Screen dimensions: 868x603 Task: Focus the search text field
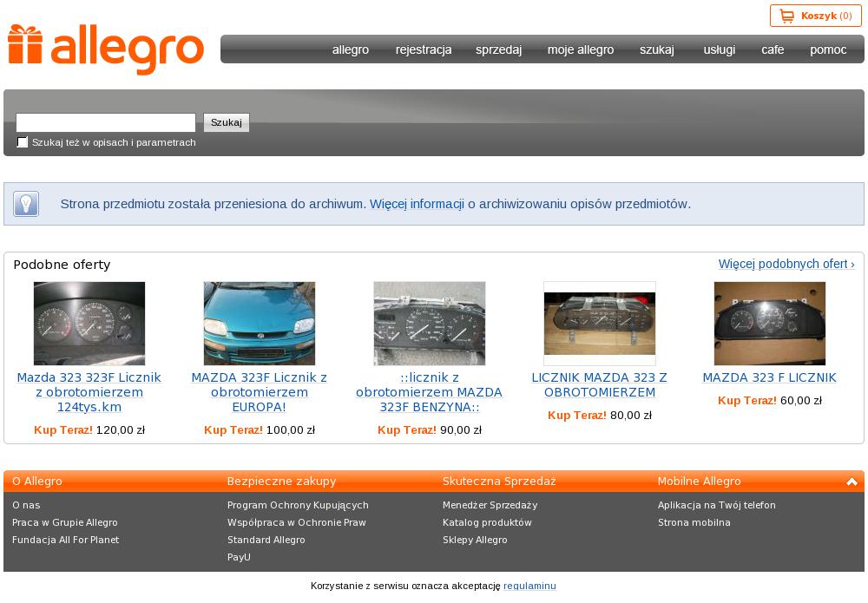pyautogui.click(x=106, y=122)
